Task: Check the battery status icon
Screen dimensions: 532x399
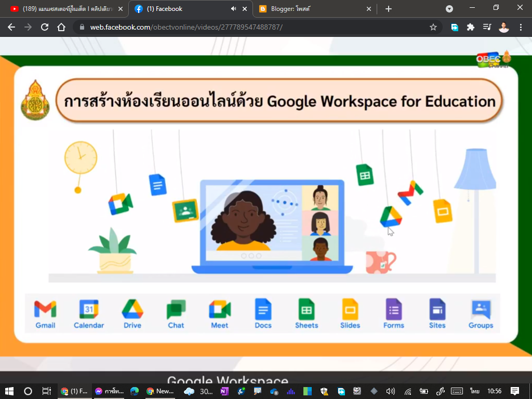Action: click(424, 391)
